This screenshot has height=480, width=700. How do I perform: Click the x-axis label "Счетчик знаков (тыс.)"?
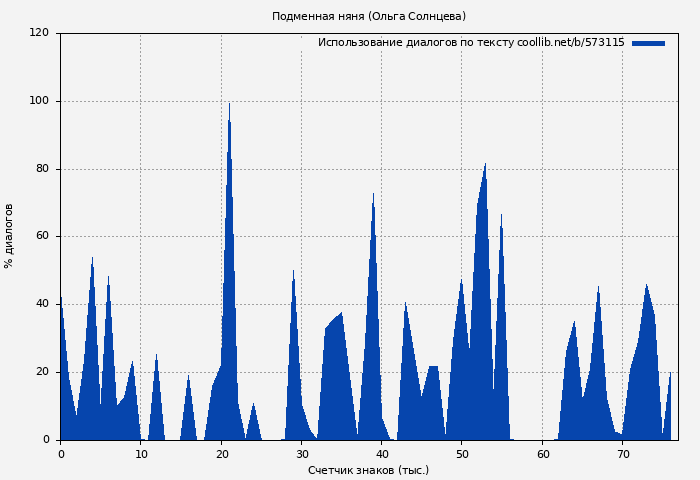(368, 470)
